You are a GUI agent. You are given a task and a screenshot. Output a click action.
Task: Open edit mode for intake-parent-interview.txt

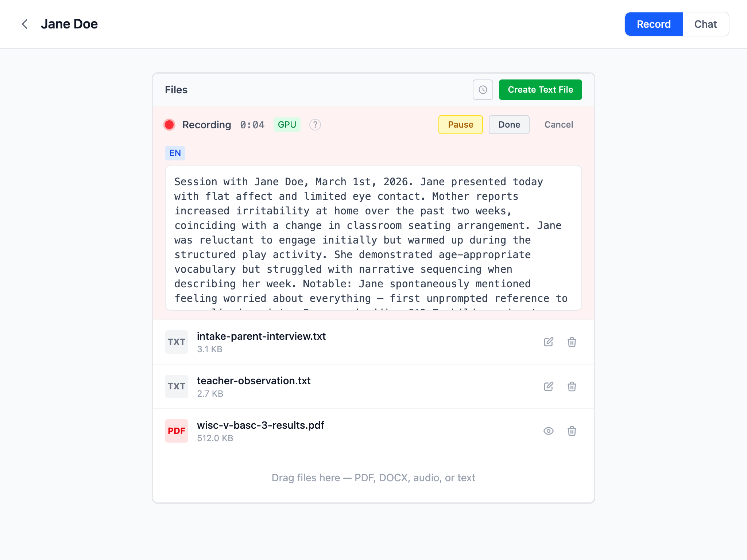pos(549,342)
